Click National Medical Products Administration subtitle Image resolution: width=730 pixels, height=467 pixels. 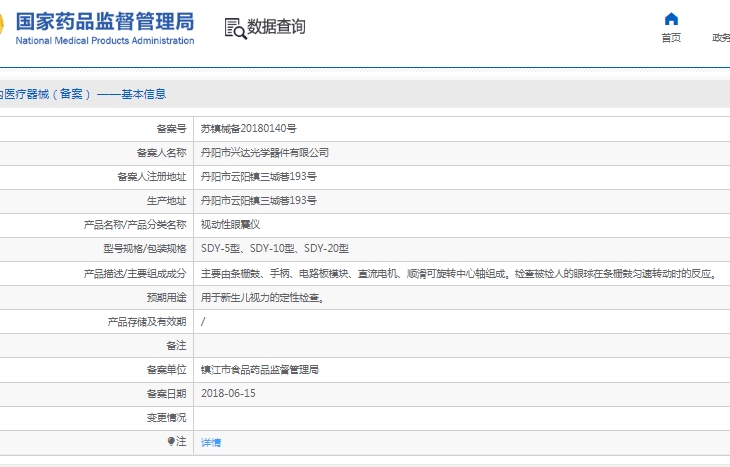coord(105,41)
